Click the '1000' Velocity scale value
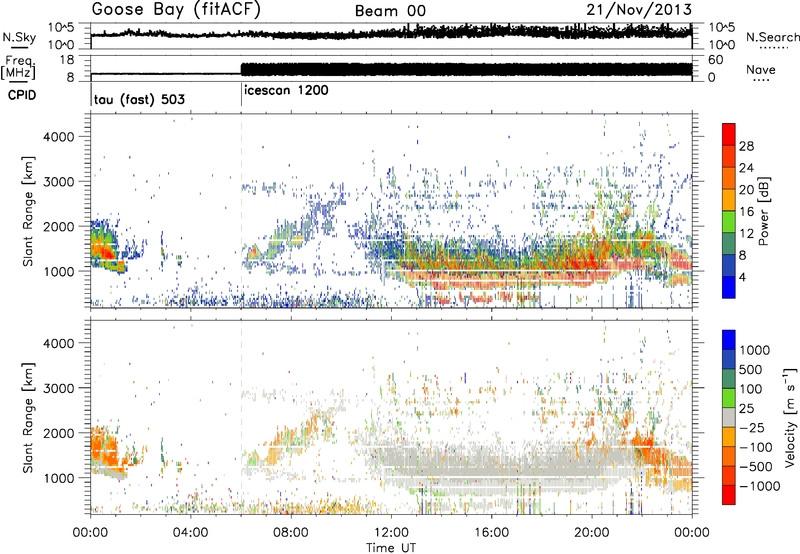The width and height of the screenshot is (800, 554). pos(754,350)
